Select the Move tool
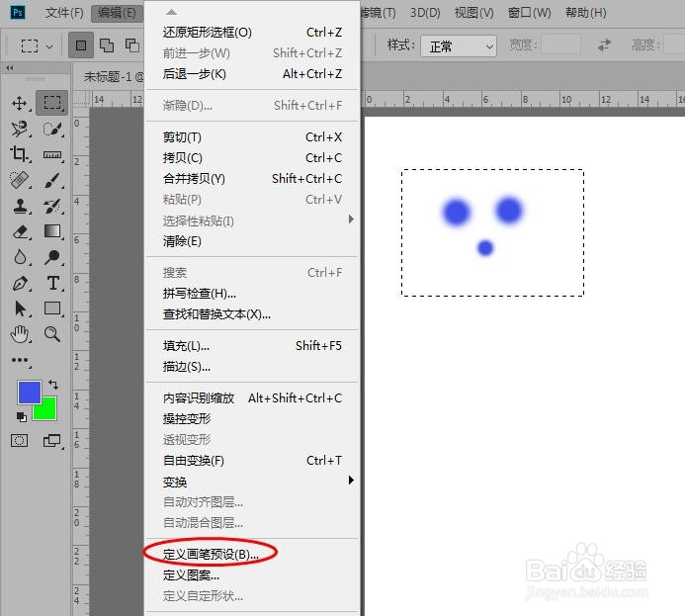 click(19, 103)
